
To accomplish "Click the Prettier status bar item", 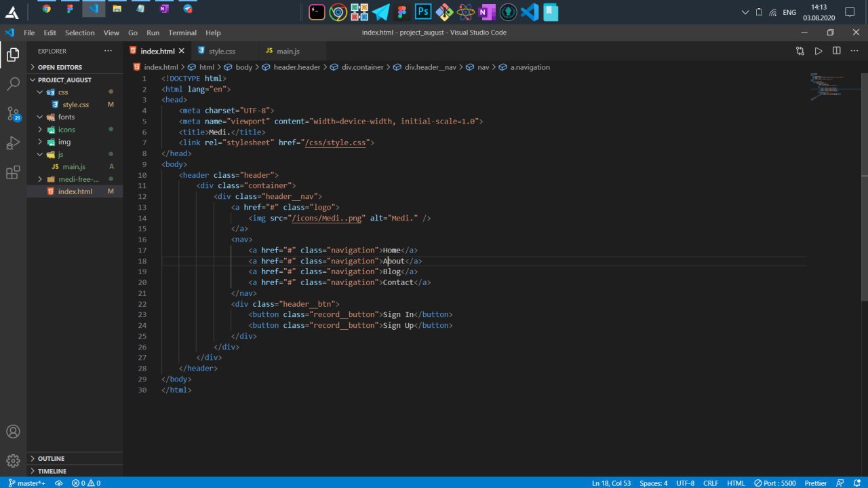I will pyautogui.click(x=815, y=483).
